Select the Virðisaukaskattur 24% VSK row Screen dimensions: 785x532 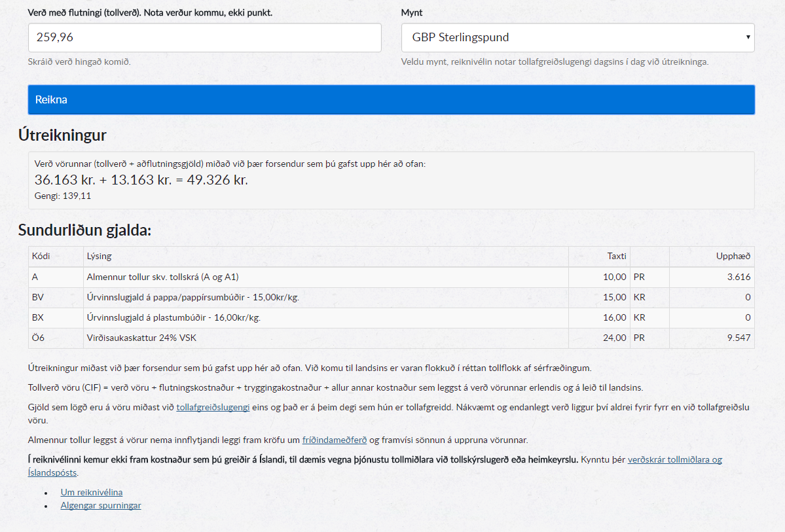pos(143,338)
